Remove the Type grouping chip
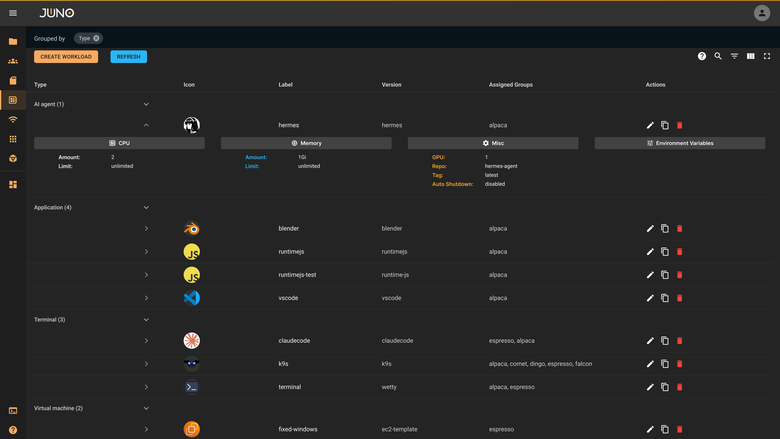 (x=96, y=38)
